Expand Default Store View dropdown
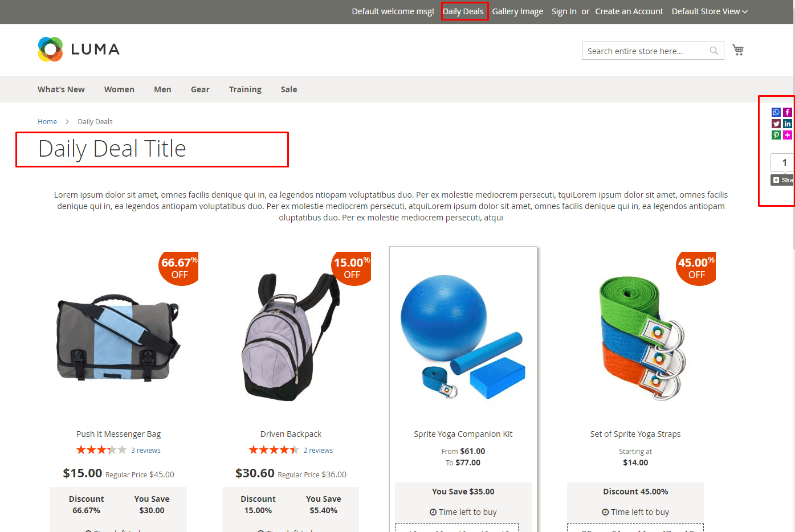The width and height of the screenshot is (795, 532). tap(710, 11)
